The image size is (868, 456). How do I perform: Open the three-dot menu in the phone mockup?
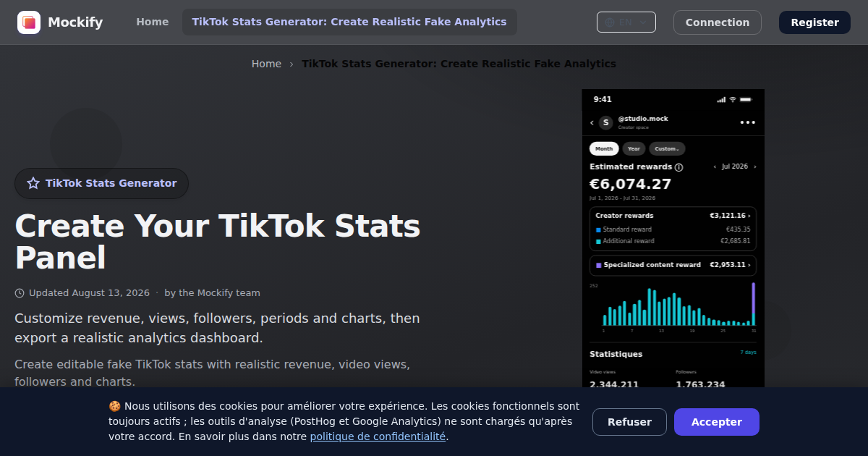(x=748, y=122)
